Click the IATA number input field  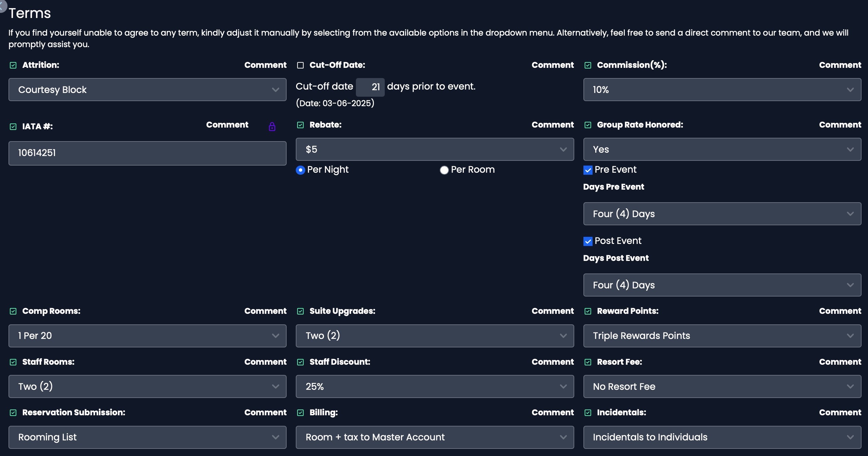(x=147, y=153)
